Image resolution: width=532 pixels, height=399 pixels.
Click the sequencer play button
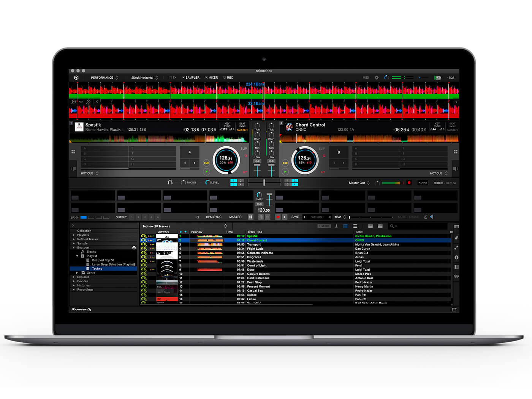285,217
